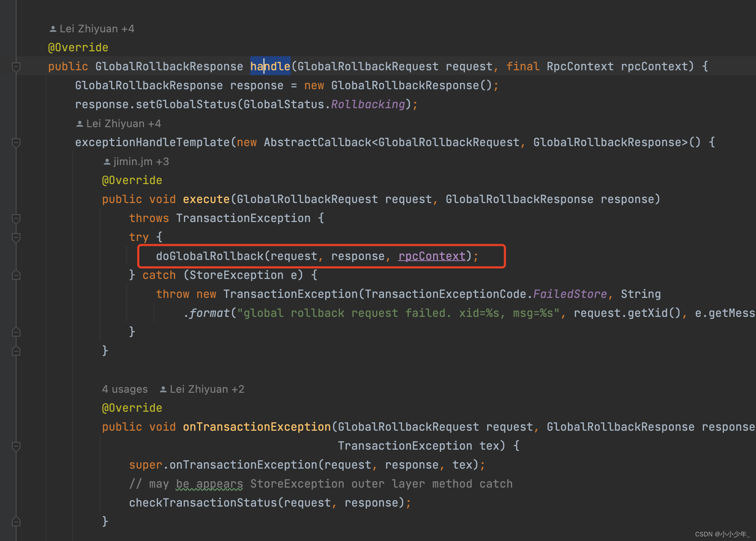Click the FailedStore constant
The height and width of the screenshot is (541, 756).
pos(570,294)
